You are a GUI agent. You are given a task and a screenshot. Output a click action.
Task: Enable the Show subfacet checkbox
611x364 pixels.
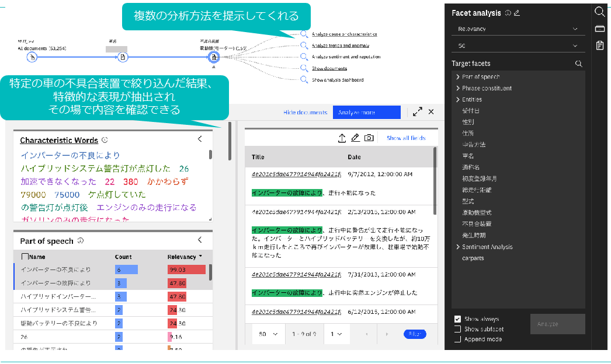[x=457, y=329]
